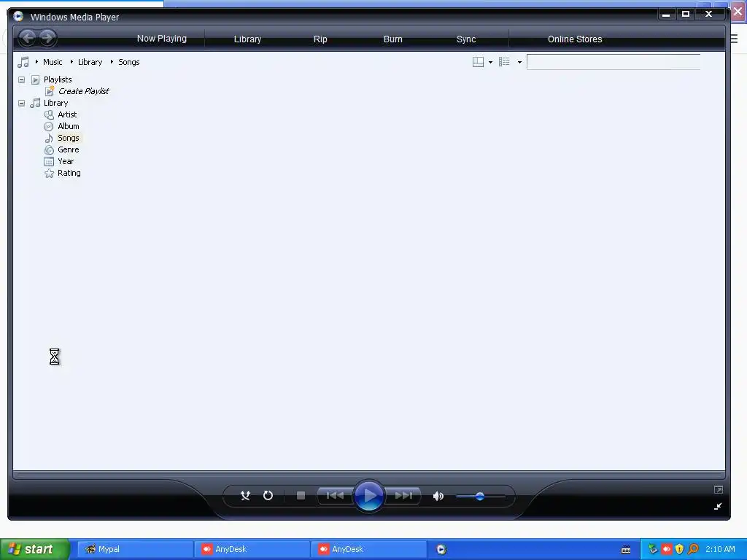Image resolution: width=747 pixels, height=560 pixels.
Task: Click the security shield tray icon
Action: point(680,549)
